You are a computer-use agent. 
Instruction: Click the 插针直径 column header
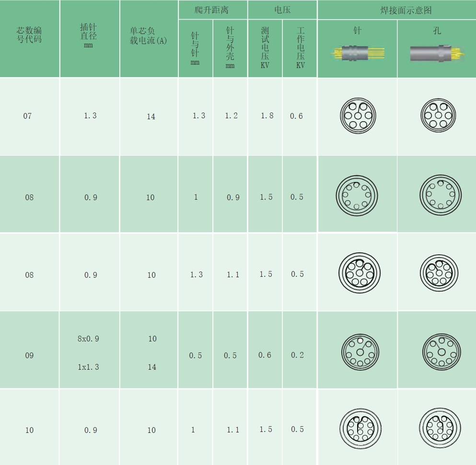(89, 36)
